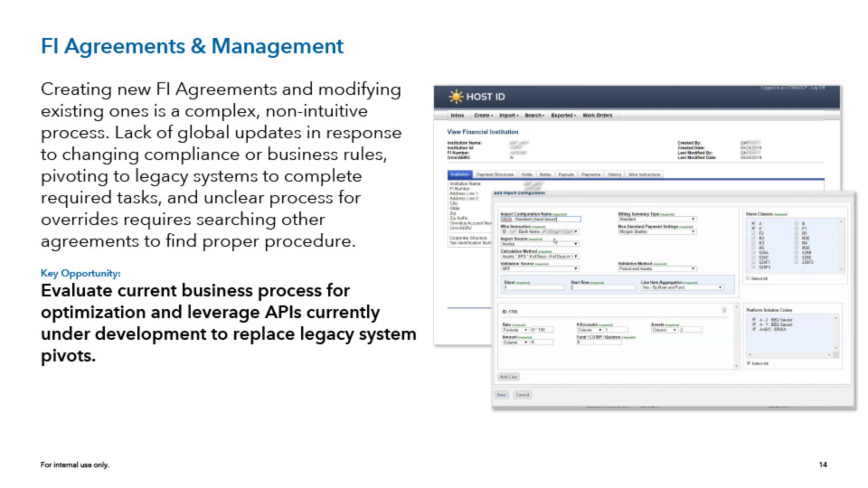Screen dimensions: 868x488
Task: Expand the Validation Method dropdown
Action: (656, 268)
